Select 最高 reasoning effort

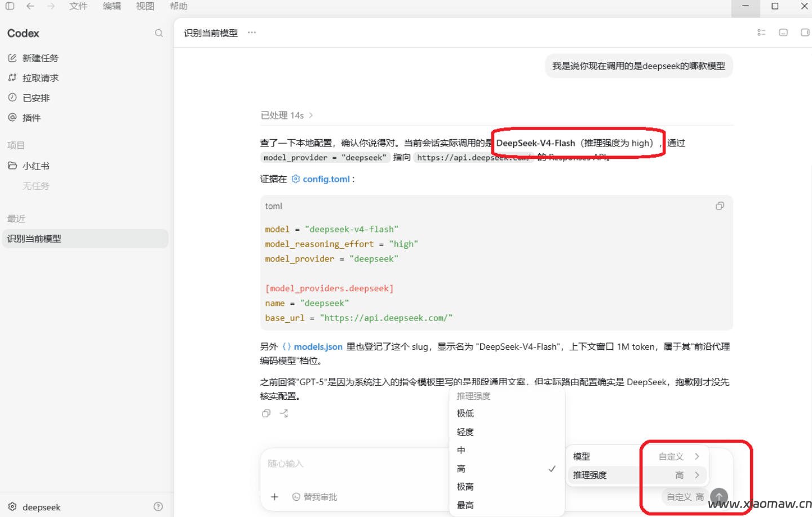pyautogui.click(x=507, y=505)
